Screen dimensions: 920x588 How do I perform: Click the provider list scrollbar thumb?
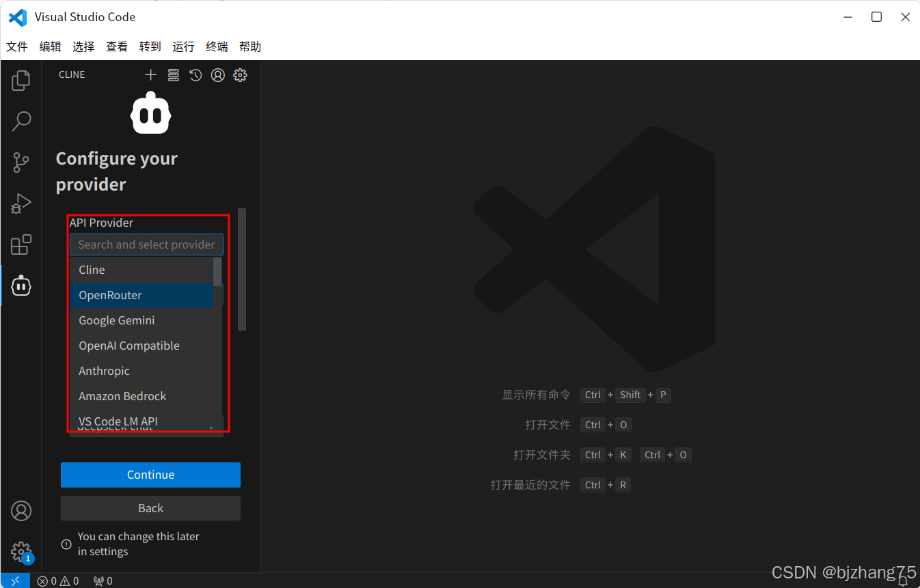[217, 271]
